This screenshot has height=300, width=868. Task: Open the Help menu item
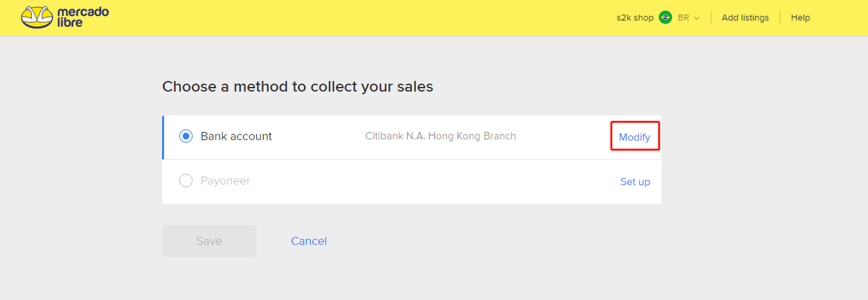coord(800,18)
